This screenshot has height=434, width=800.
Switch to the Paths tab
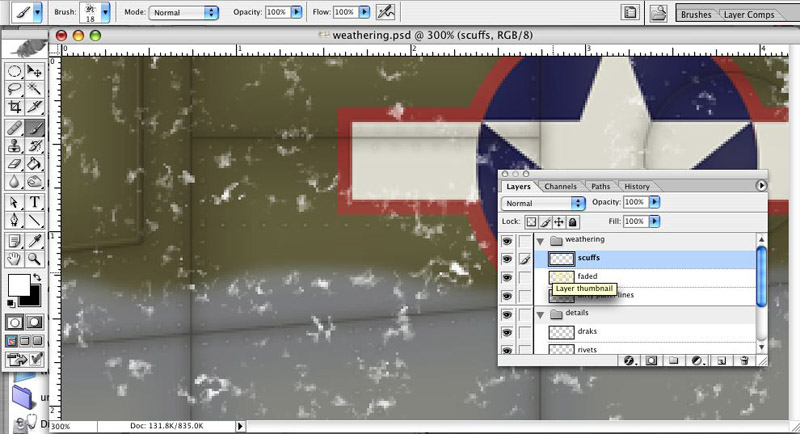click(601, 187)
